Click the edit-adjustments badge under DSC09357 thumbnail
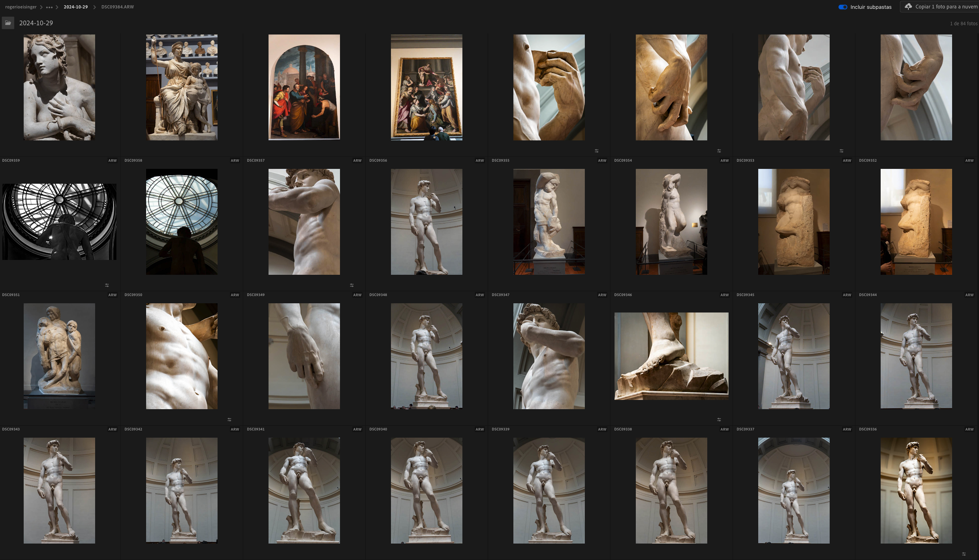The image size is (979, 560). (352, 285)
